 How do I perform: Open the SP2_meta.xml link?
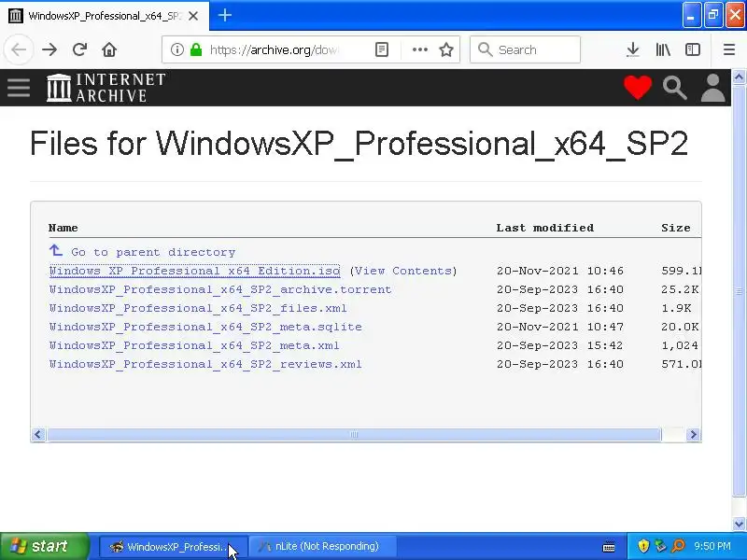pos(194,345)
